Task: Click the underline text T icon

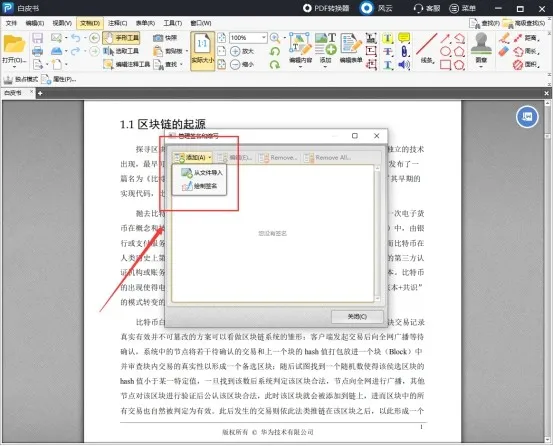Action: coord(388,65)
